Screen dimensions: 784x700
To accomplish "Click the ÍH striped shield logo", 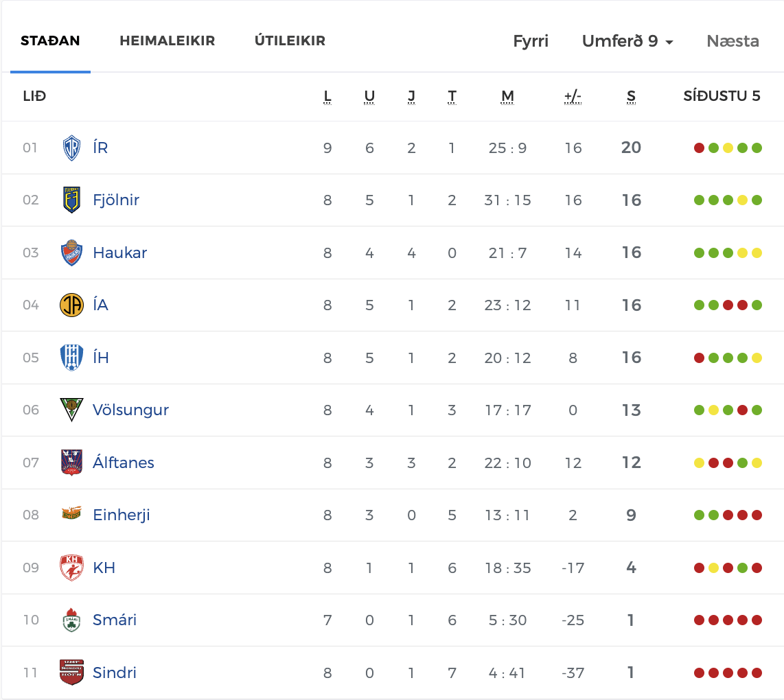I will [71, 358].
